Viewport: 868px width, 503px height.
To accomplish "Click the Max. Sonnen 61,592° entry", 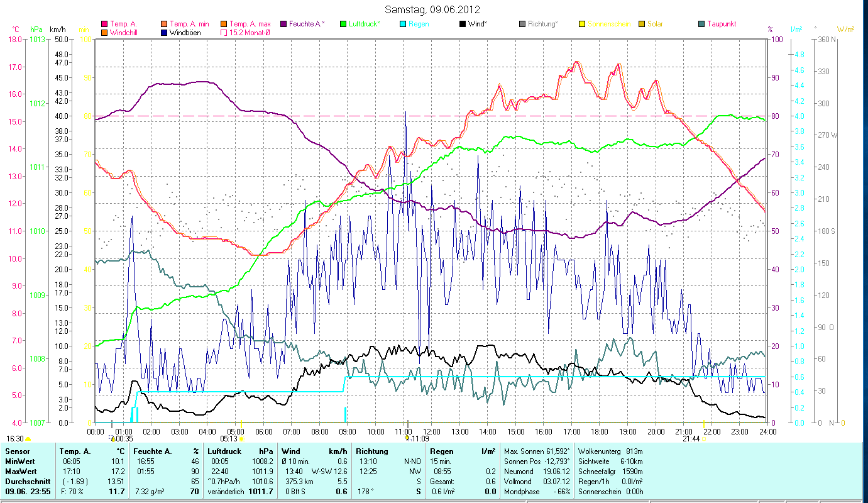I will tap(537, 451).
